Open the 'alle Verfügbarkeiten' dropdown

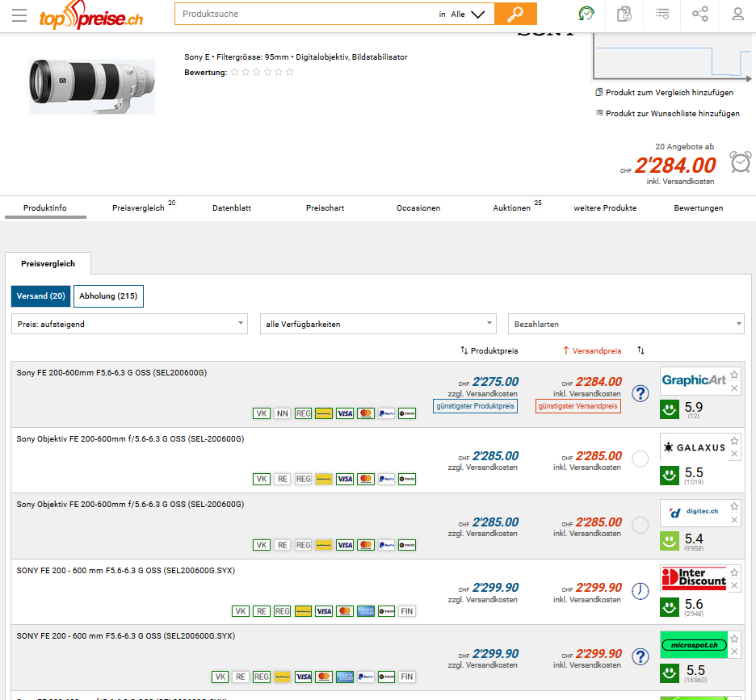pos(377,324)
